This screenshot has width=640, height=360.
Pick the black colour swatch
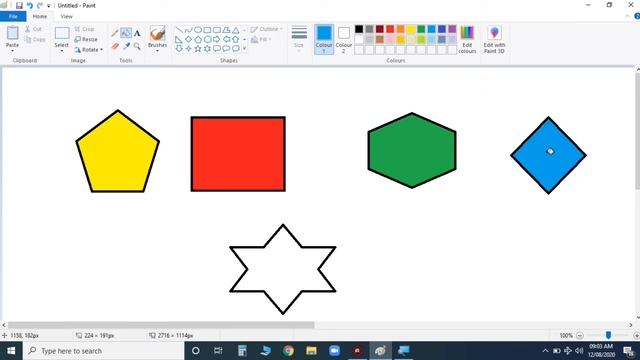point(359,29)
